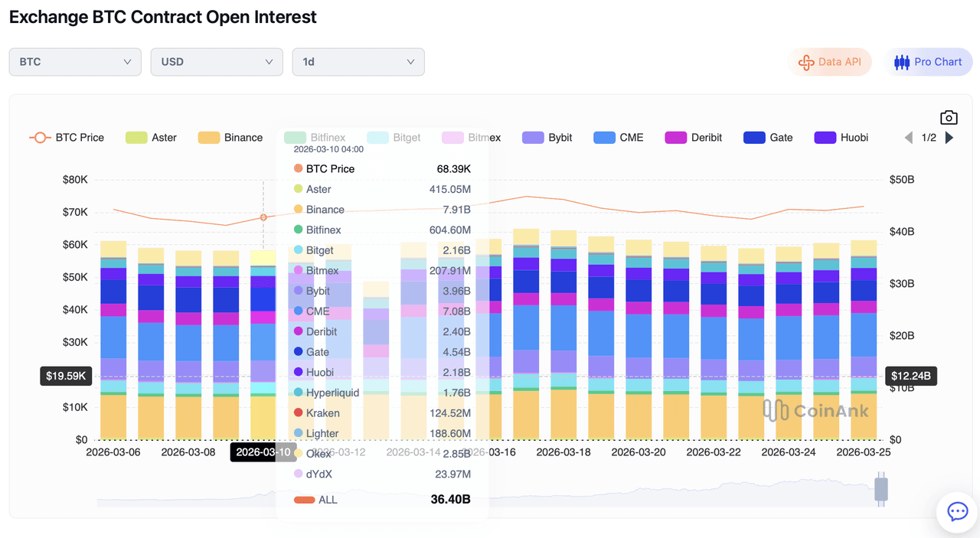Click the 2026-03-18 stacked bar
The width and height of the screenshot is (980, 538).
coord(563,337)
